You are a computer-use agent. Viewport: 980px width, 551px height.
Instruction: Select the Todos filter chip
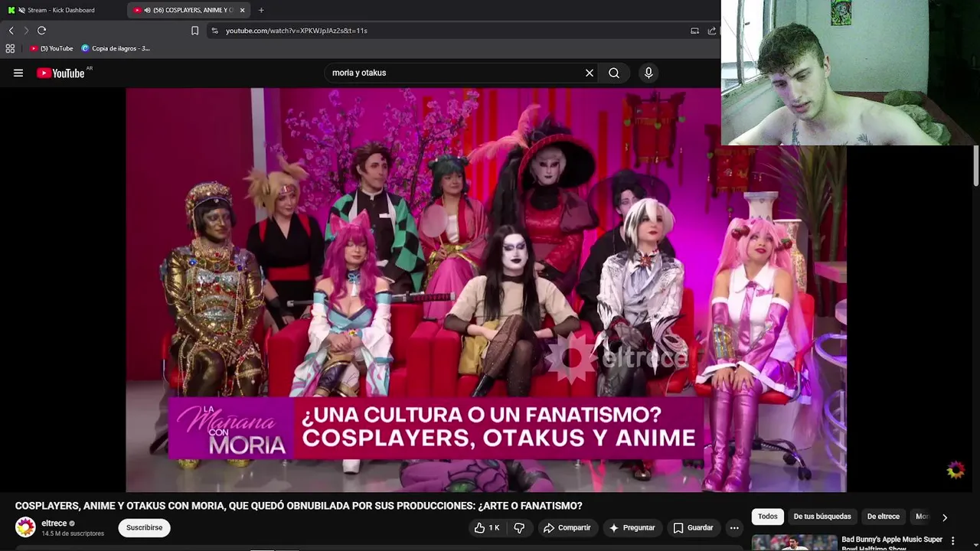click(768, 517)
